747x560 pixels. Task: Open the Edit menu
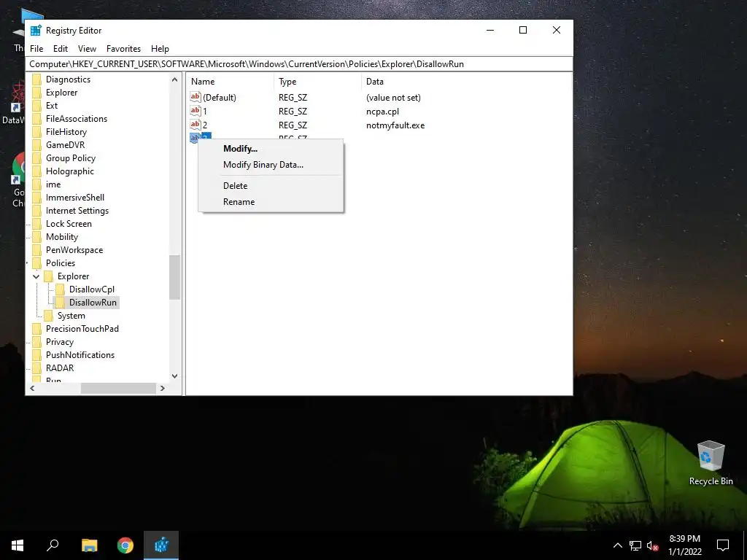(60, 49)
